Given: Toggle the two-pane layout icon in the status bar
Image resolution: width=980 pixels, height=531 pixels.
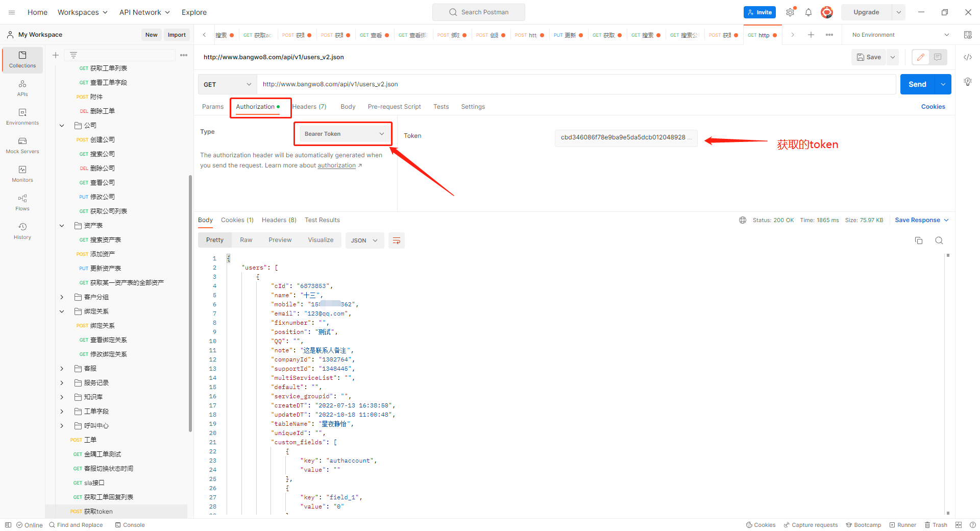Looking at the screenshot, I should click(x=959, y=525).
